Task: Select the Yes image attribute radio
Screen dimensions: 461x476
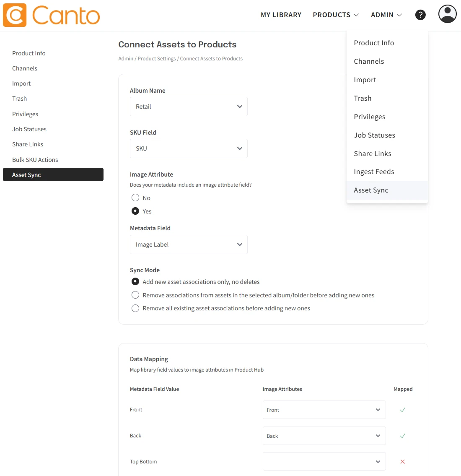Action: (135, 211)
